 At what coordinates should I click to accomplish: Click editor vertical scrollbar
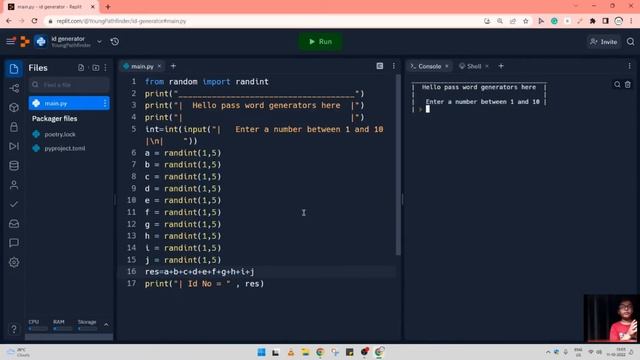click(x=398, y=165)
